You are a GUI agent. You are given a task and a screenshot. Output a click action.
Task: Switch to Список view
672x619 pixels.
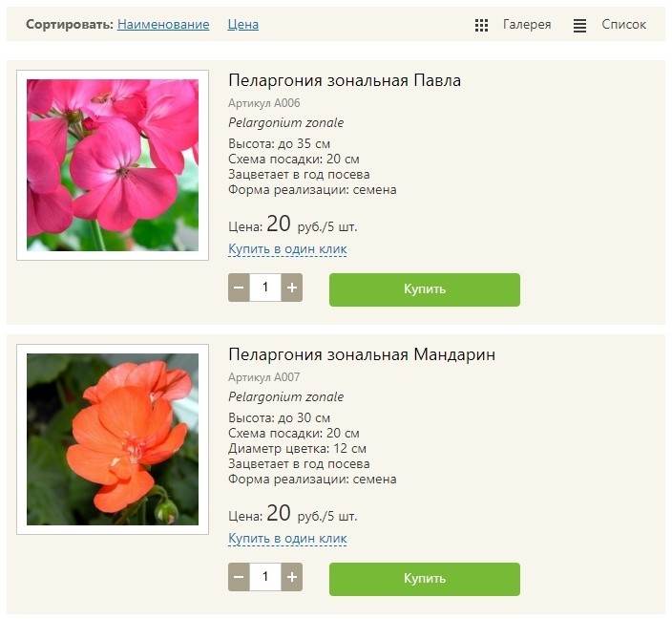[x=623, y=24]
